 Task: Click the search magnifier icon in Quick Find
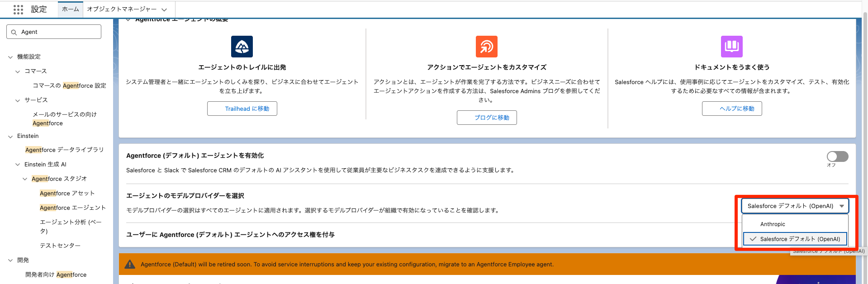pyautogui.click(x=14, y=32)
